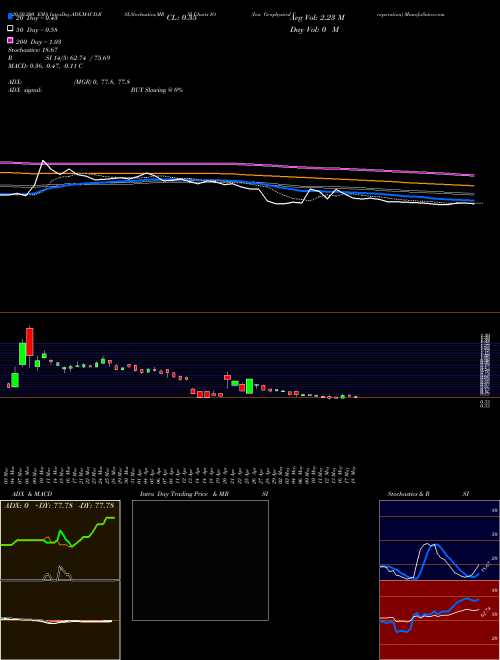Click the 'Stochastics & R' panel title
This screenshot has width=500, height=660.
point(408,494)
